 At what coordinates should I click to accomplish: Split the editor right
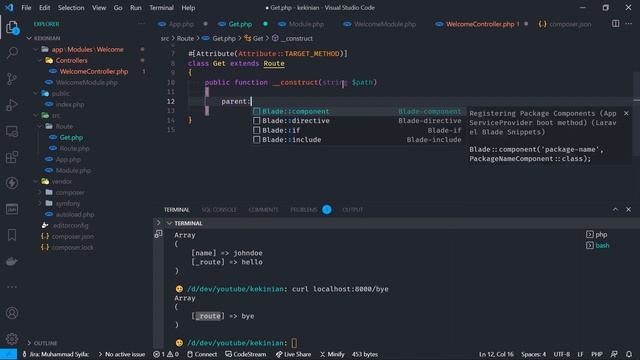click(x=616, y=24)
